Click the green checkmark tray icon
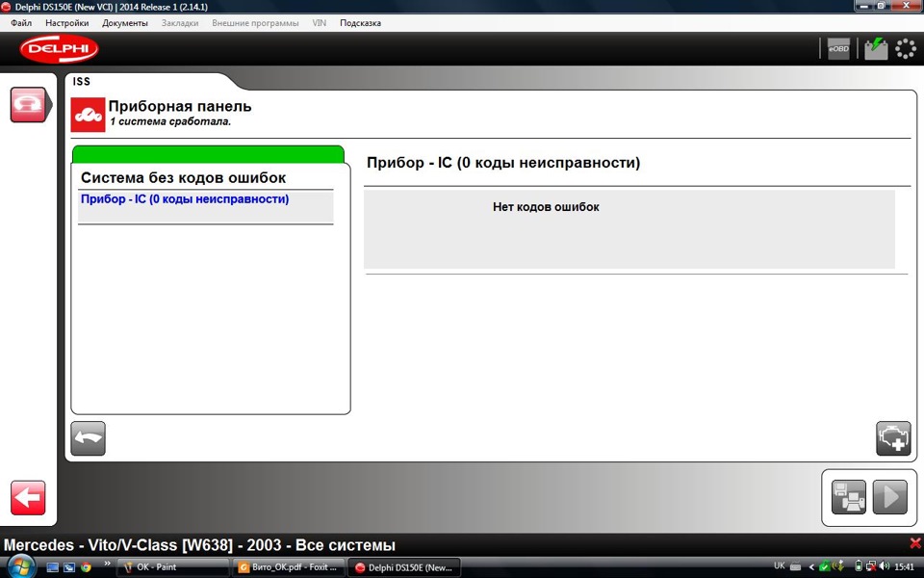The width and height of the screenshot is (924, 578). pos(825,566)
